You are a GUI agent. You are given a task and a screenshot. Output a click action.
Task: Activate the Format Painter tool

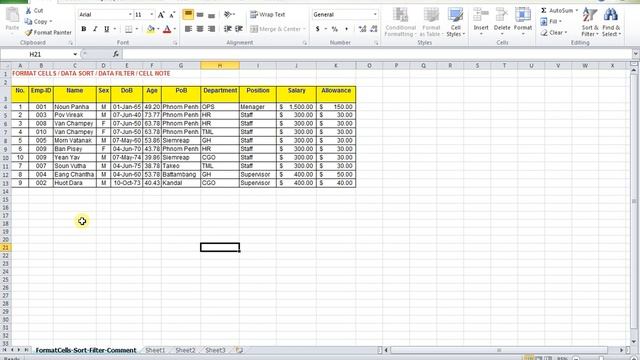tap(48, 32)
